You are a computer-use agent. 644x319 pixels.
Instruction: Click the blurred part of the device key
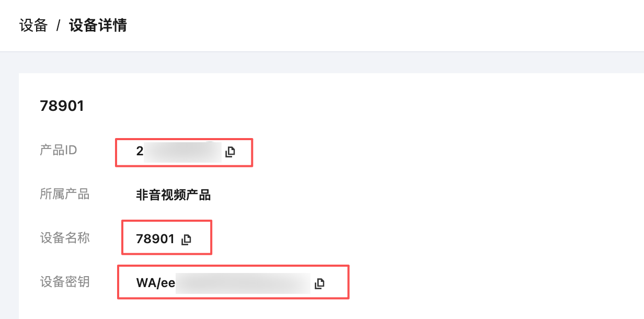click(x=243, y=283)
